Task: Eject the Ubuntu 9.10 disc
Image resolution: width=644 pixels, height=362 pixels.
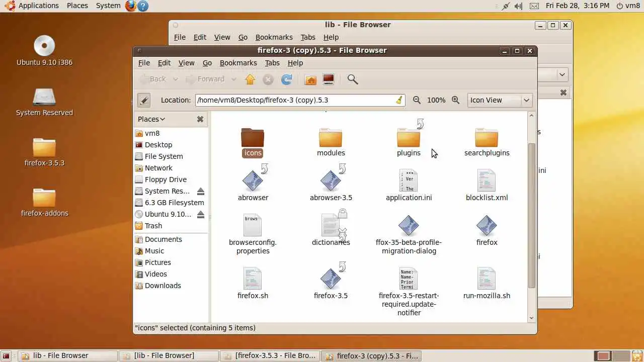Action: pos(201,214)
